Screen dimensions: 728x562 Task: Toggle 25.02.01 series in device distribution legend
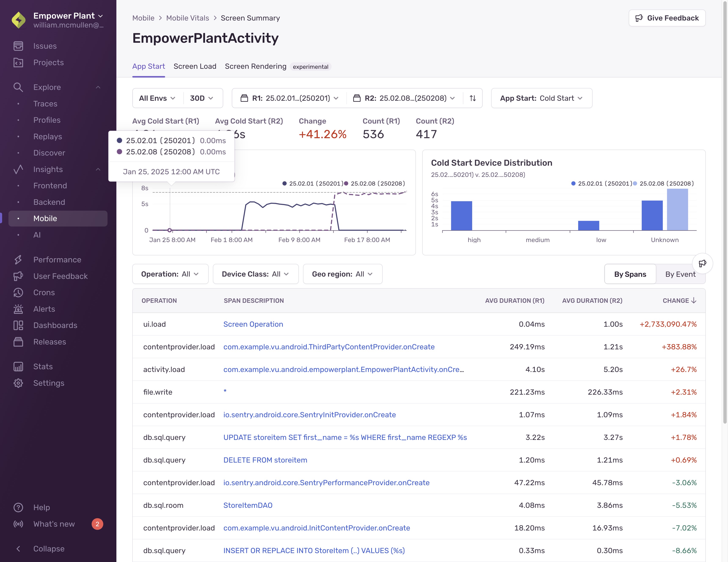point(601,183)
